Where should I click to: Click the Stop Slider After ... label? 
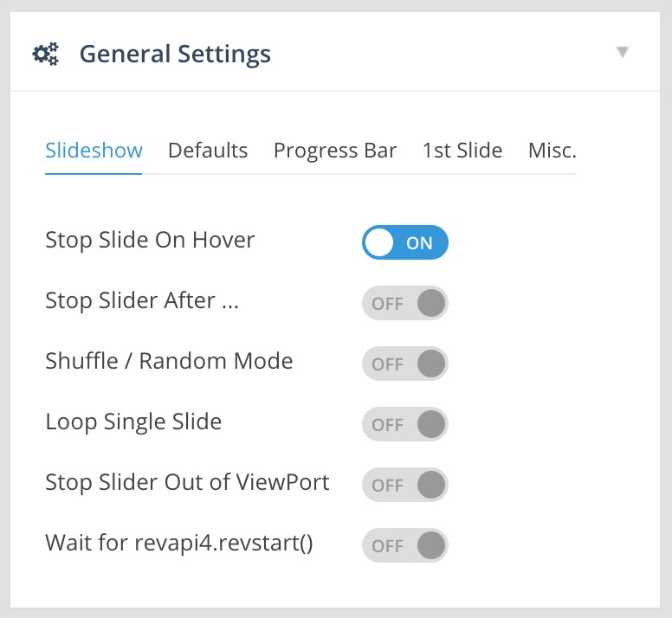142,300
